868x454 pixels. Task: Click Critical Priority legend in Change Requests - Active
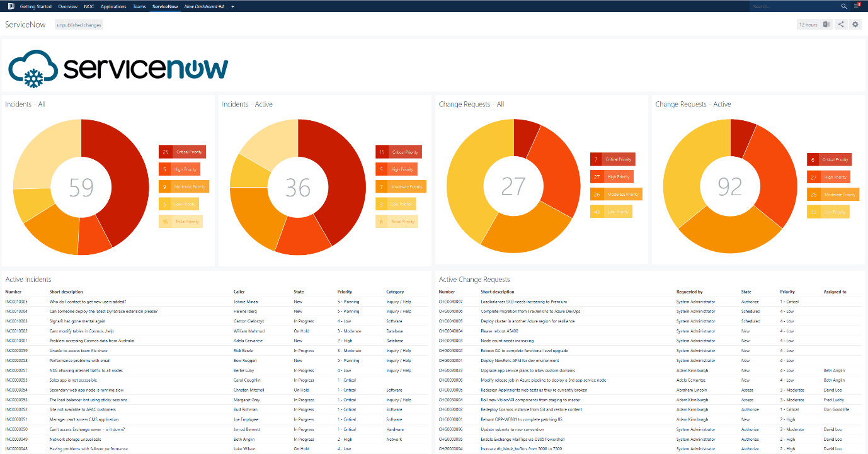click(829, 160)
